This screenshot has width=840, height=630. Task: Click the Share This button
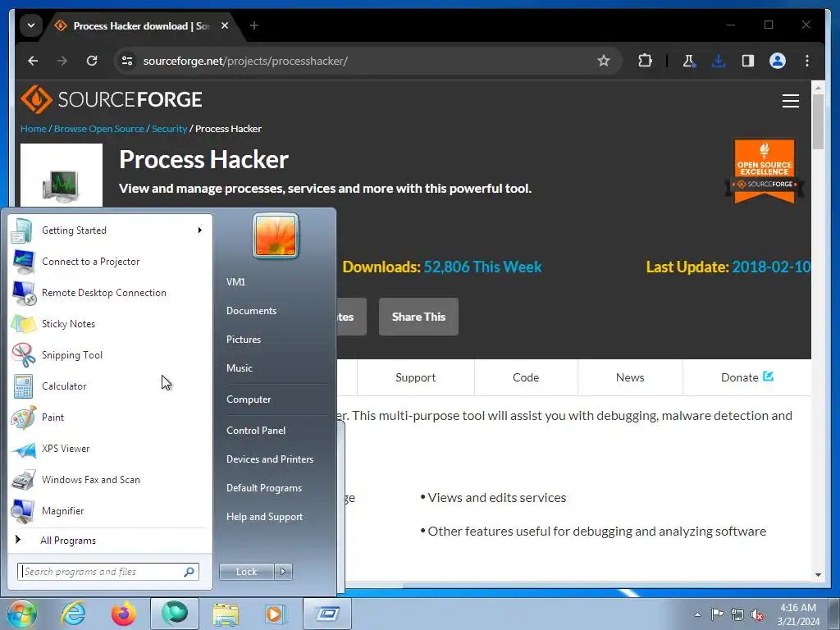[418, 317]
